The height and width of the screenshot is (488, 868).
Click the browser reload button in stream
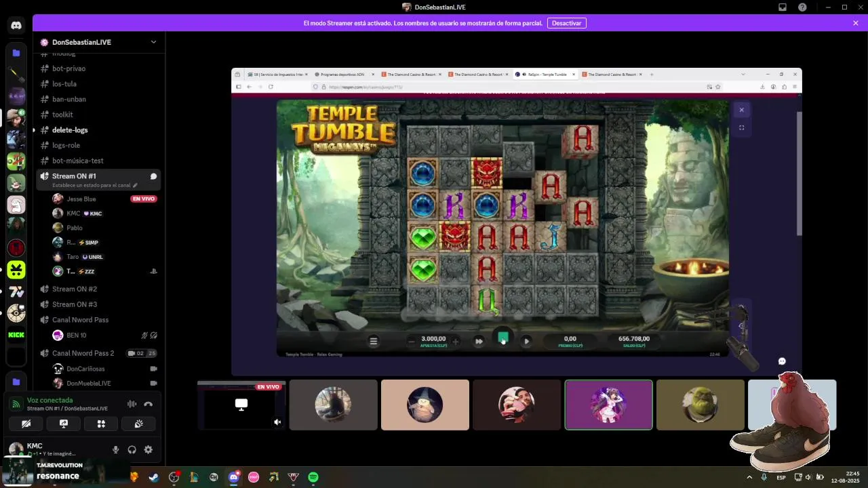click(x=271, y=87)
